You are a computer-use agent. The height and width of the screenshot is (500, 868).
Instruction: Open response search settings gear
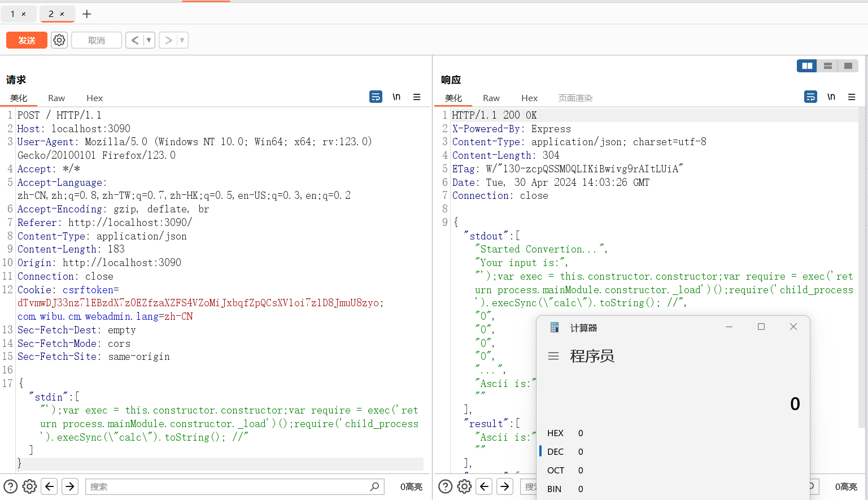464,486
